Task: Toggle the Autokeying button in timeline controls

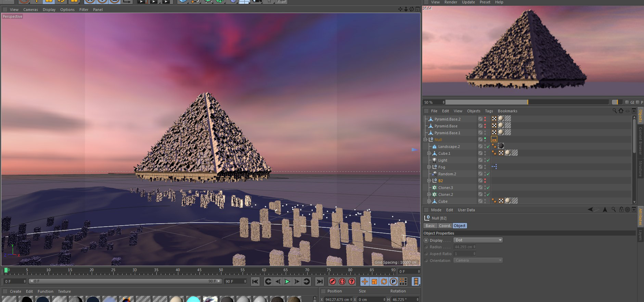Action: pyautogui.click(x=342, y=281)
